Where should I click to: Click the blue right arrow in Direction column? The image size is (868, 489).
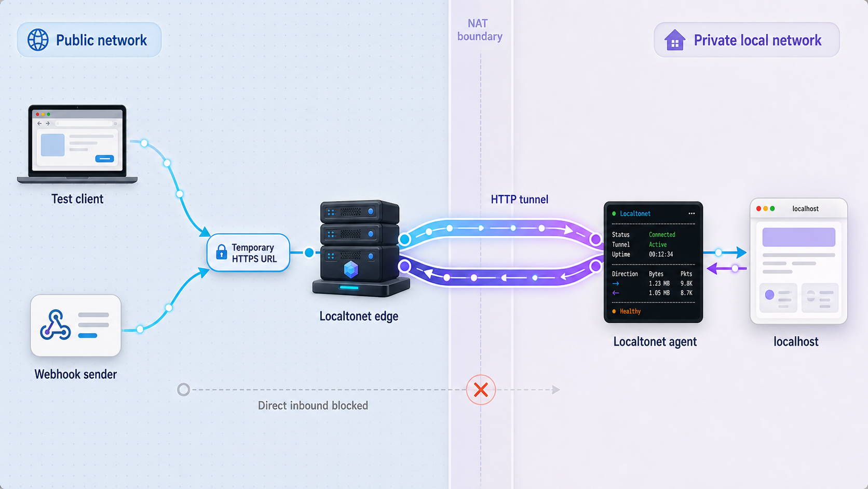tap(616, 284)
